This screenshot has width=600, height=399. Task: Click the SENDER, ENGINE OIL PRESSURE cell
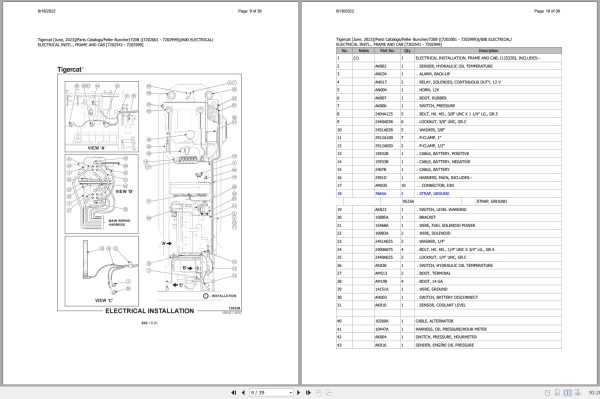(x=488, y=345)
